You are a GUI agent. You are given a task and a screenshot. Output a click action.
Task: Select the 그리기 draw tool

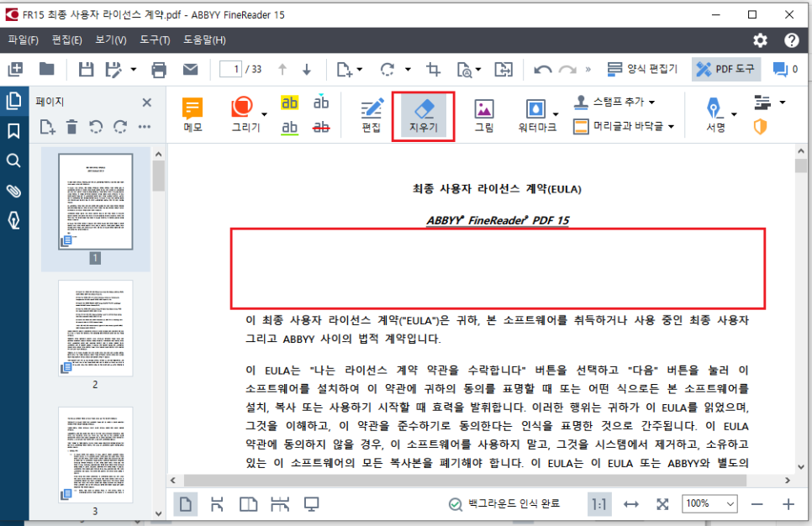245,115
